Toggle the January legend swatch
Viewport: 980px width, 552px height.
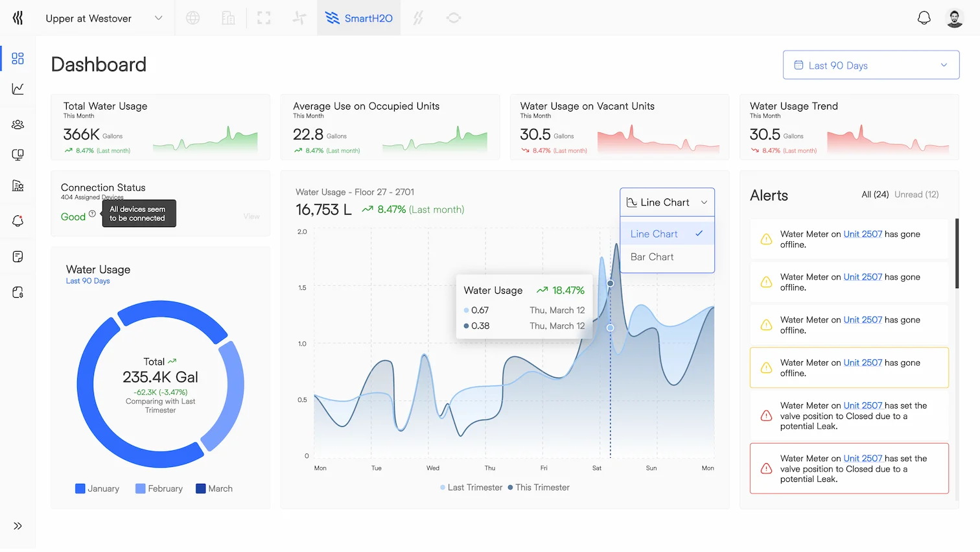tap(80, 488)
